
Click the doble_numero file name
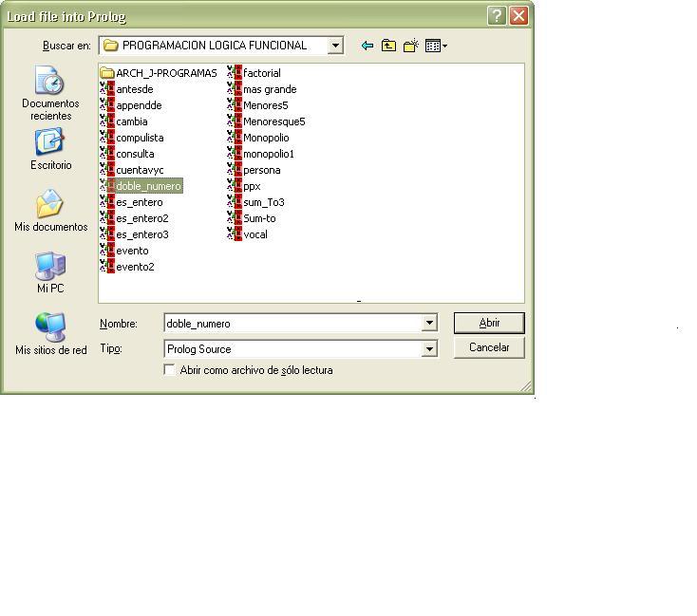pos(148,186)
